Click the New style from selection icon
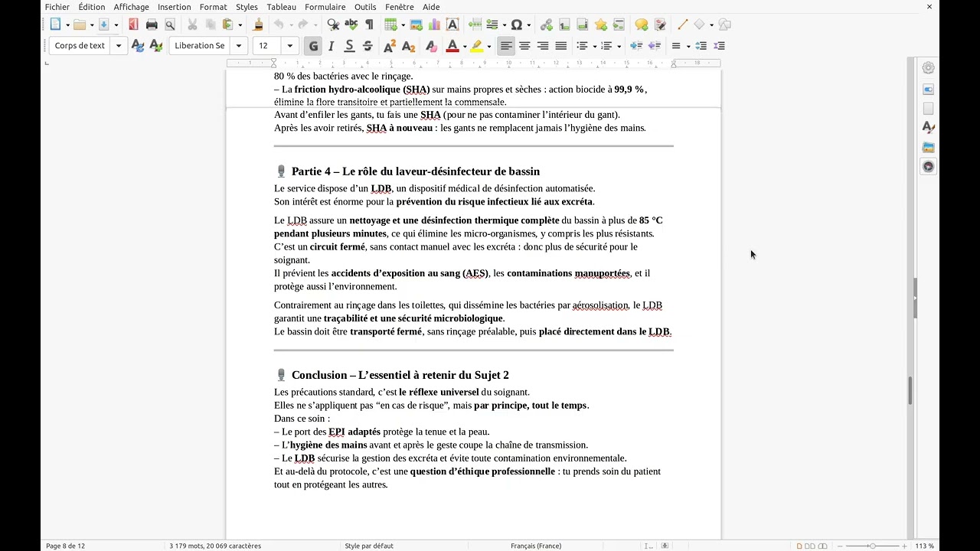This screenshot has height=551, width=980. point(156,46)
